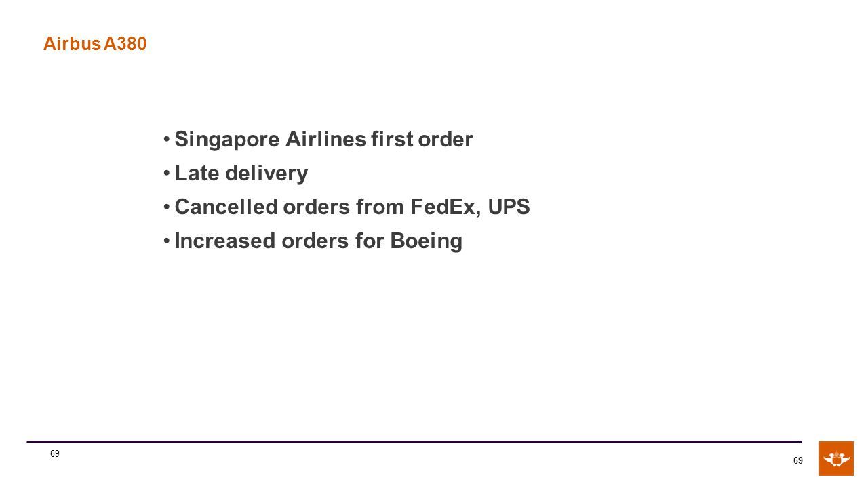The image size is (868, 488).
Task: Click the "Singapore Airlines first order" bullet text
Action: tap(323, 140)
